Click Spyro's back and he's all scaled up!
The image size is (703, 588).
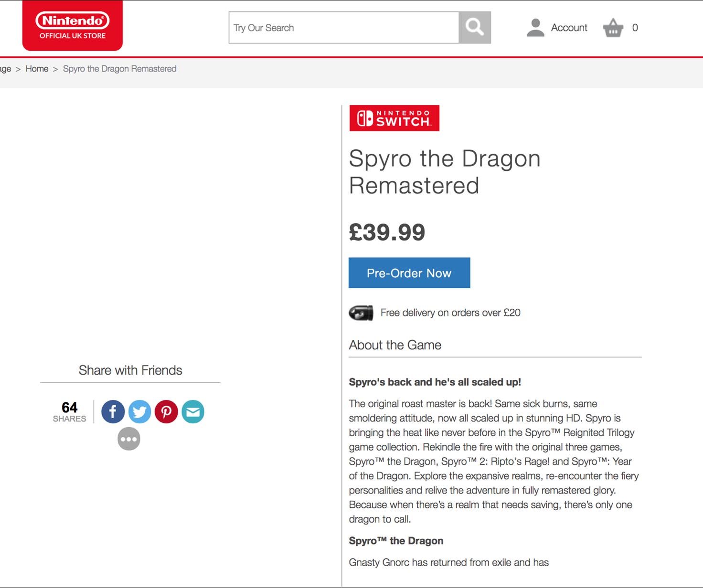tap(435, 382)
